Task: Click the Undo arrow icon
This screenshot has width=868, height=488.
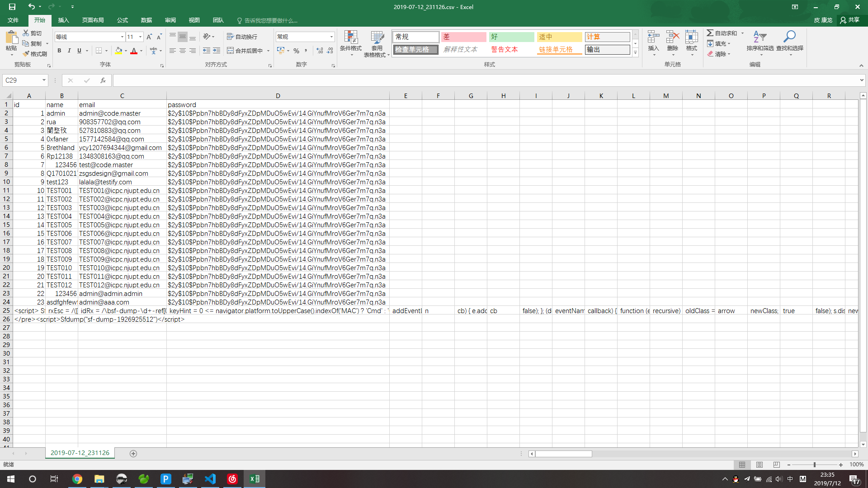Action: [31, 7]
